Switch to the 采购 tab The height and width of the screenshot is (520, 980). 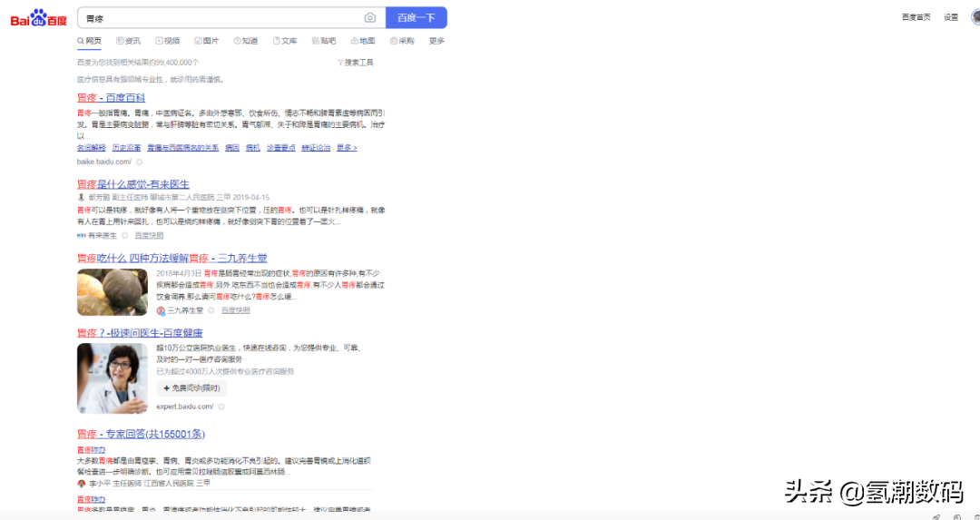pyautogui.click(x=402, y=41)
